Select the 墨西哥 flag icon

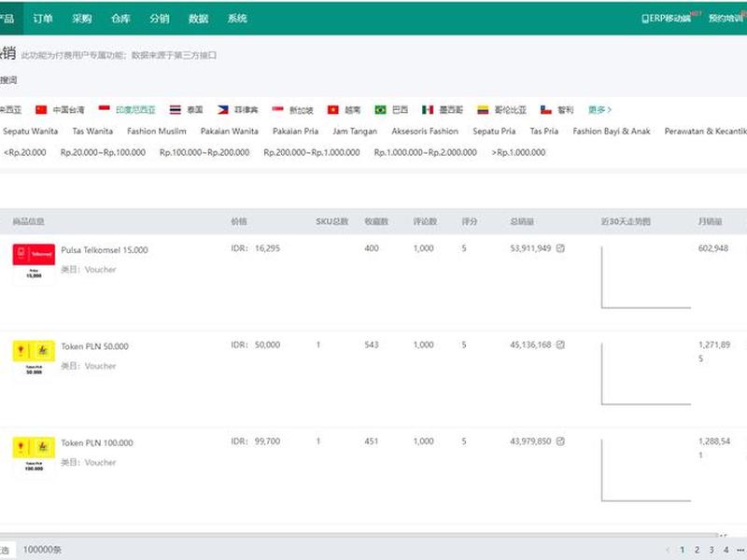click(x=428, y=110)
